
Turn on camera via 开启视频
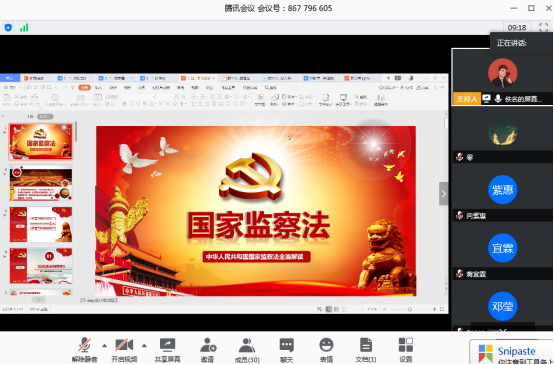[x=124, y=349]
